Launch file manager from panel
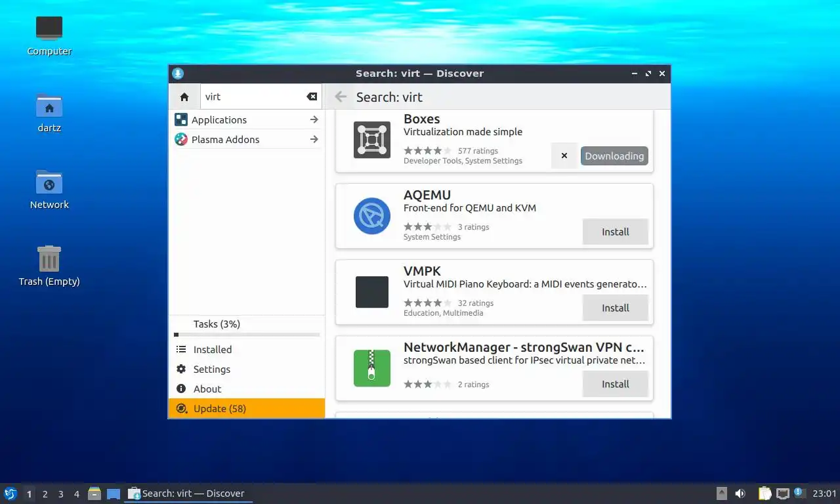Image resolution: width=840 pixels, height=504 pixels. (94, 493)
